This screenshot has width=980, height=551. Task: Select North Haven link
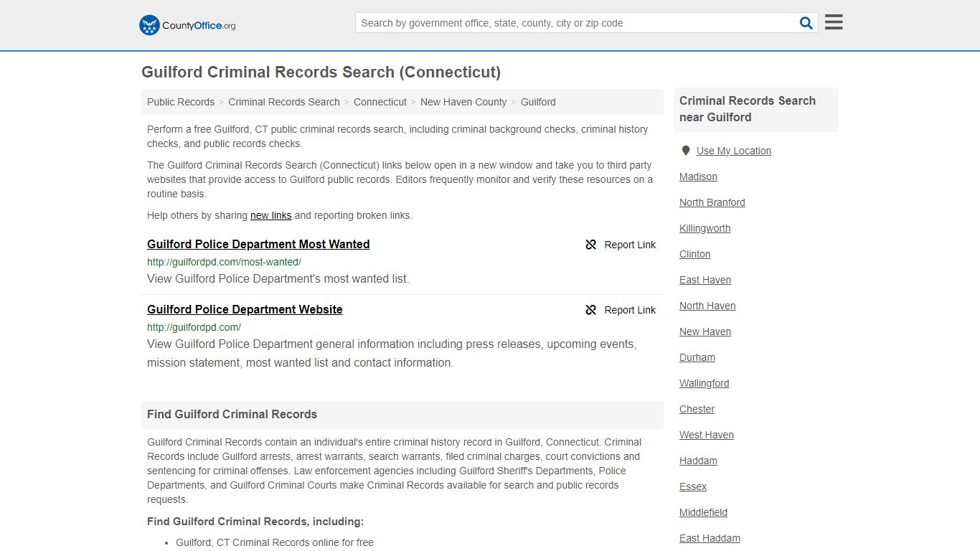707,306
